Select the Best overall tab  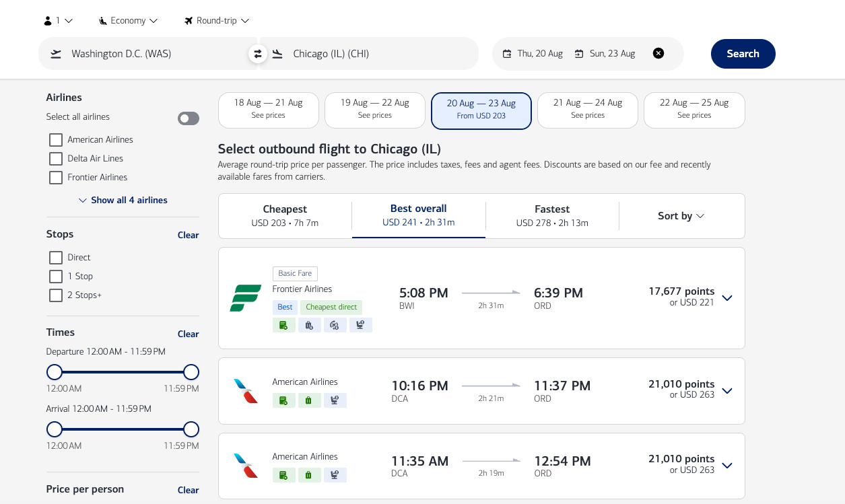[419, 216]
